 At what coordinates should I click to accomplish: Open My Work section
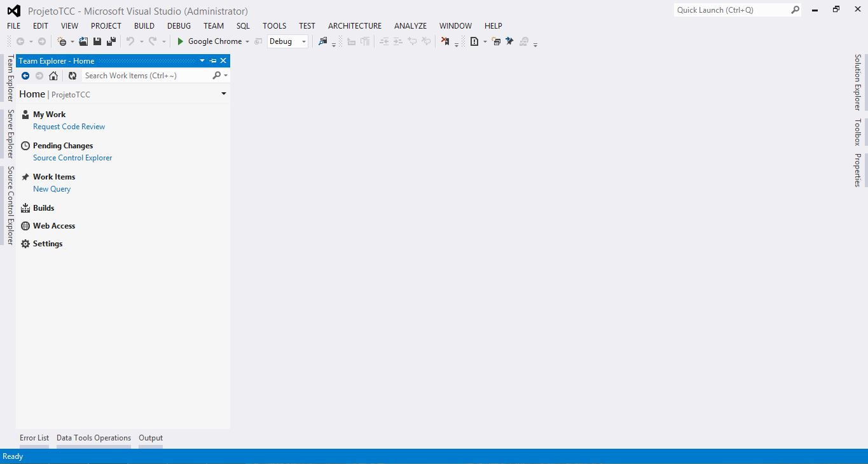tap(49, 115)
